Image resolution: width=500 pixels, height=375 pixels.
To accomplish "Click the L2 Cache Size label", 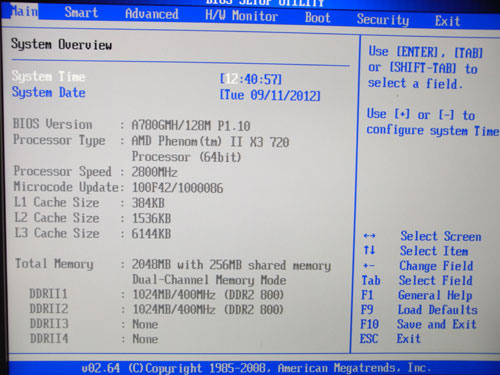I will coord(57,218).
